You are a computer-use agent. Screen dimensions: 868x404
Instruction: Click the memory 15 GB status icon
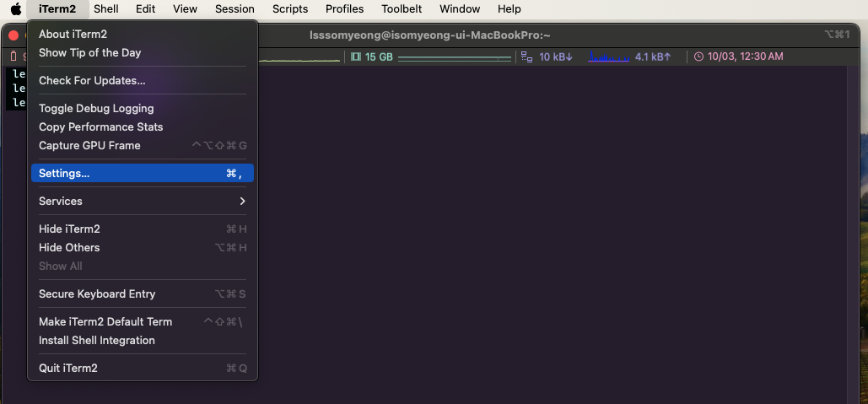click(356, 57)
